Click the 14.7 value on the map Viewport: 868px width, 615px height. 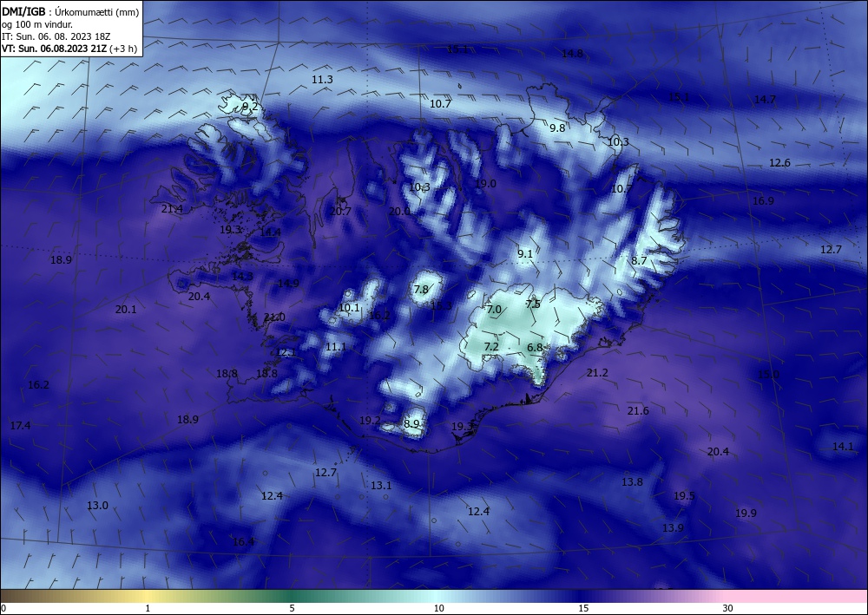[x=765, y=100]
